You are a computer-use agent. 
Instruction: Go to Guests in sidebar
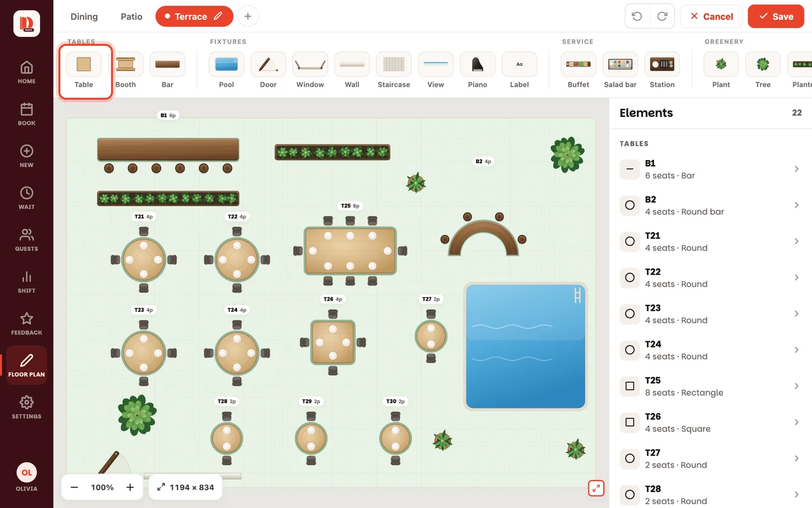pos(26,240)
